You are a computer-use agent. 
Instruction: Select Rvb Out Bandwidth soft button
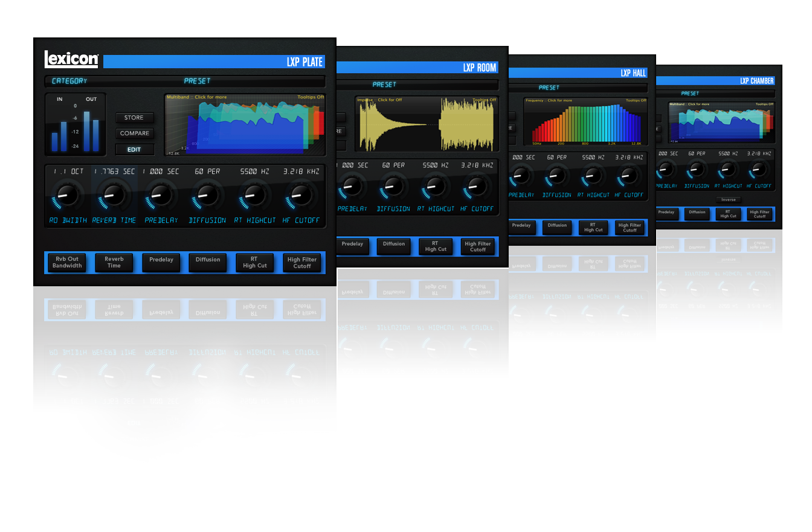tap(68, 263)
